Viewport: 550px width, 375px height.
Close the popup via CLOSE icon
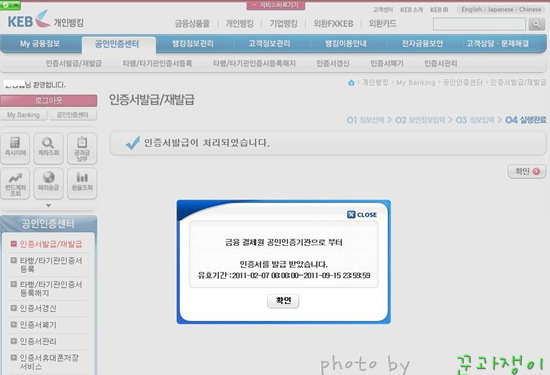362,214
